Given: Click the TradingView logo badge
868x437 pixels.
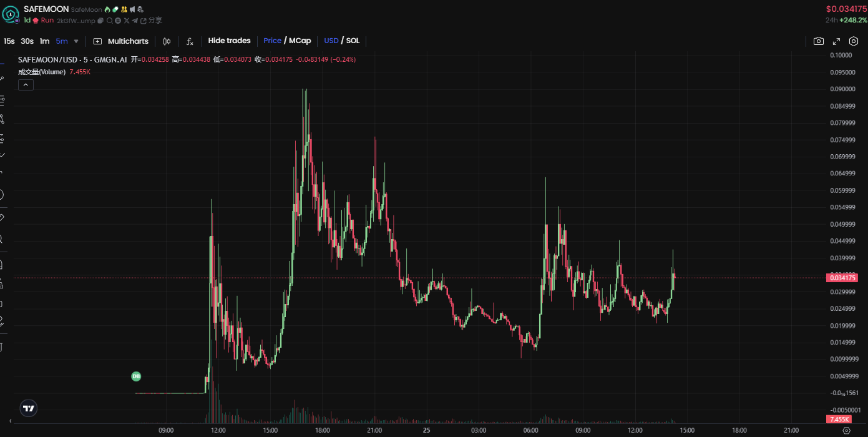Looking at the screenshot, I should [x=28, y=408].
